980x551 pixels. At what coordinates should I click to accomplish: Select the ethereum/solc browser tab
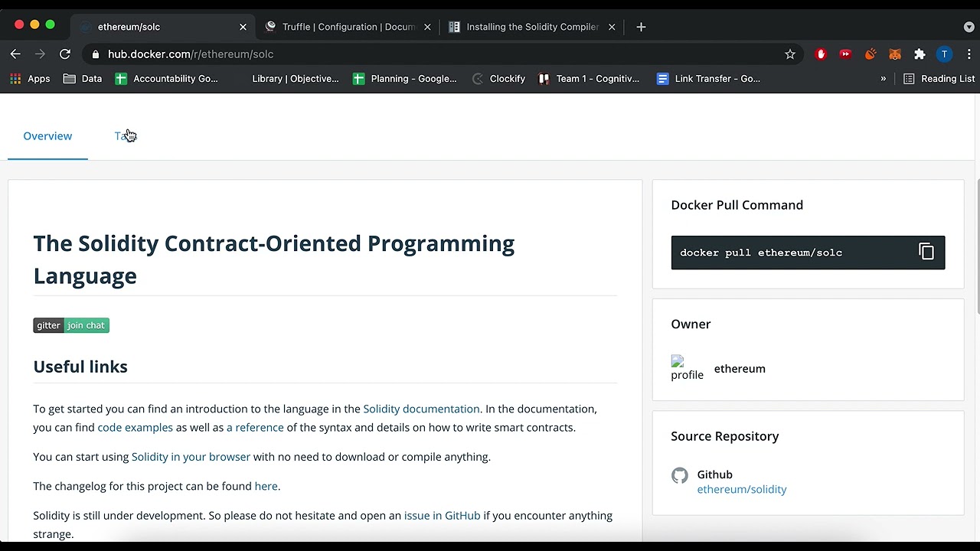[163, 27]
